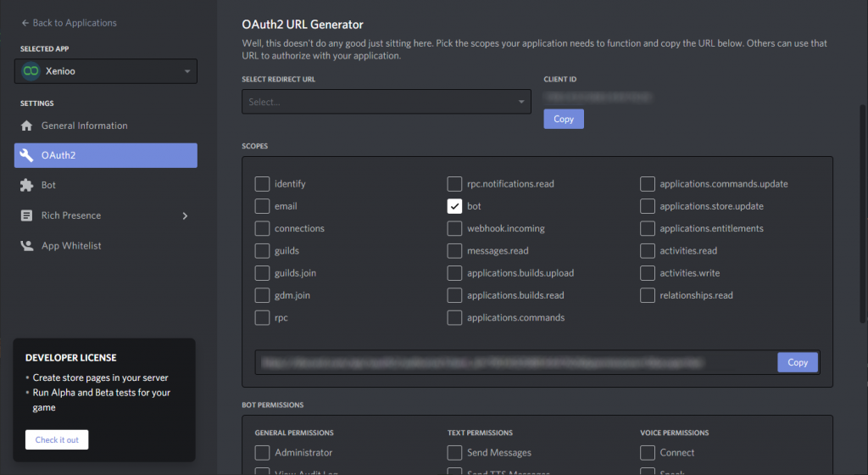Screen dimensions: 868x475
Task: Go to the Bot settings section
Action: [x=49, y=185]
